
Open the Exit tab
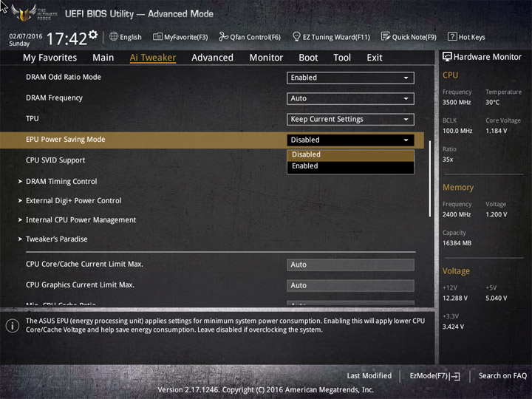pyautogui.click(x=375, y=58)
